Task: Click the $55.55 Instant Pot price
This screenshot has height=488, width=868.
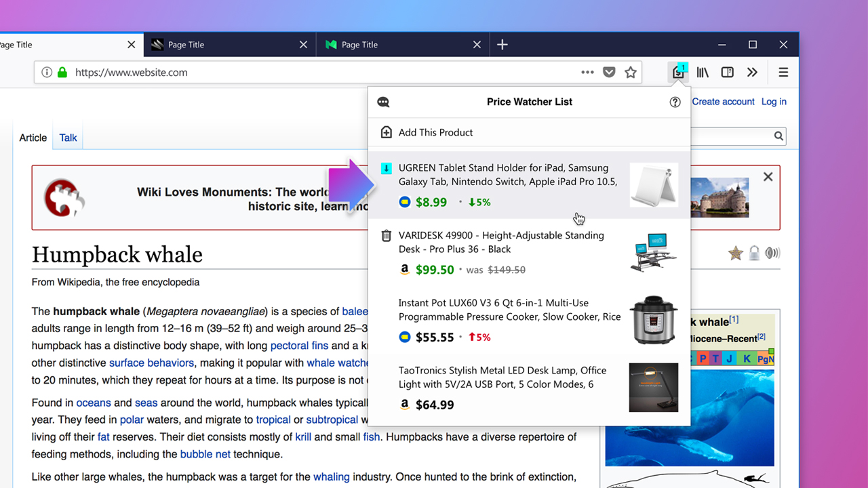Action: pos(435,338)
